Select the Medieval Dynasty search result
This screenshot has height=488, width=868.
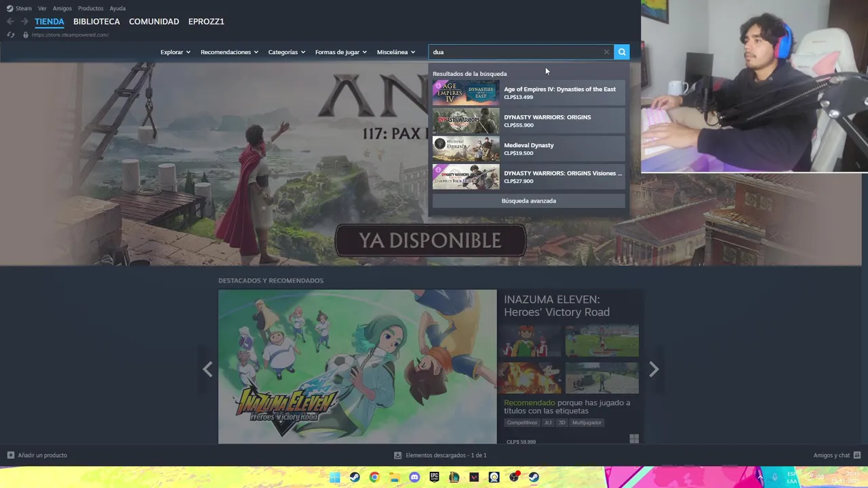[528, 149]
